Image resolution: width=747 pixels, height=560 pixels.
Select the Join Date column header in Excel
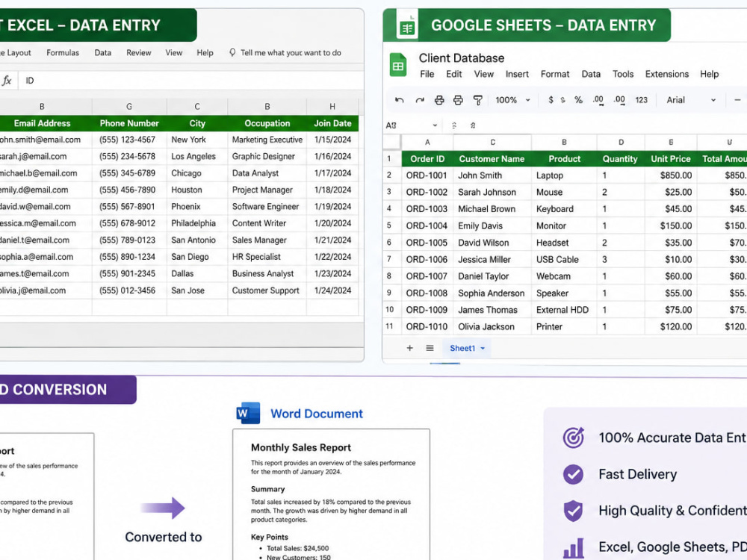tap(332, 123)
